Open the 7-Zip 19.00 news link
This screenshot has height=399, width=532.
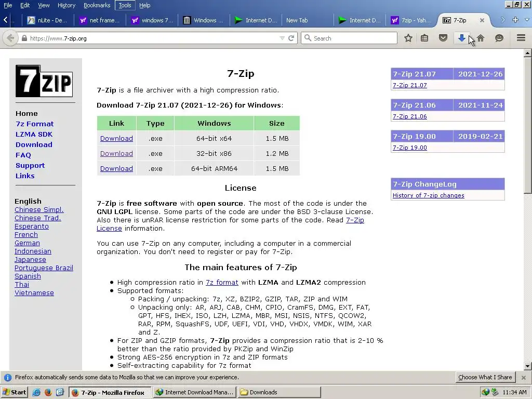point(409,148)
